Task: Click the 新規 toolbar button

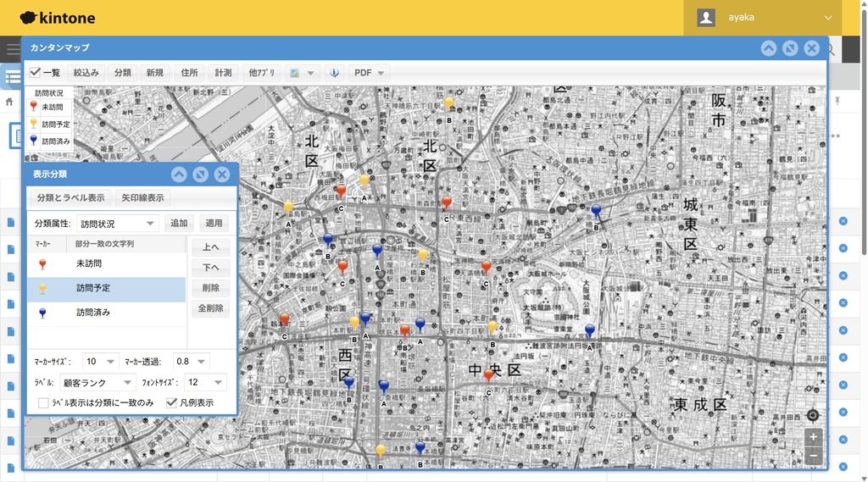Action: pos(155,73)
